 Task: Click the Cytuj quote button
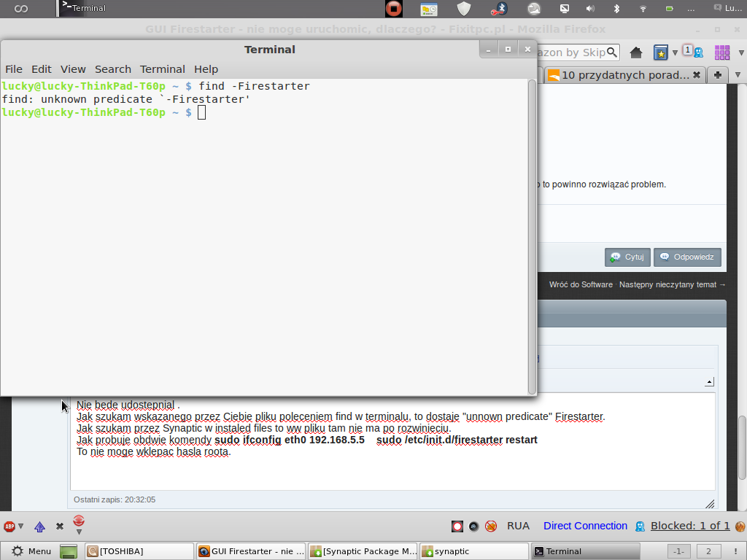[627, 257]
